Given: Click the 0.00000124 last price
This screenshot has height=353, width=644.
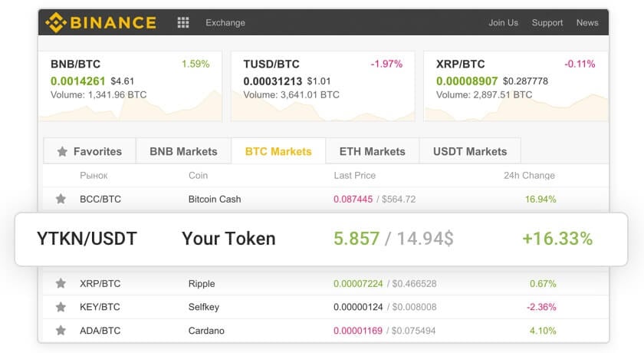Looking at the screenshot, I should pyautogui.click(x=358, y=307).
